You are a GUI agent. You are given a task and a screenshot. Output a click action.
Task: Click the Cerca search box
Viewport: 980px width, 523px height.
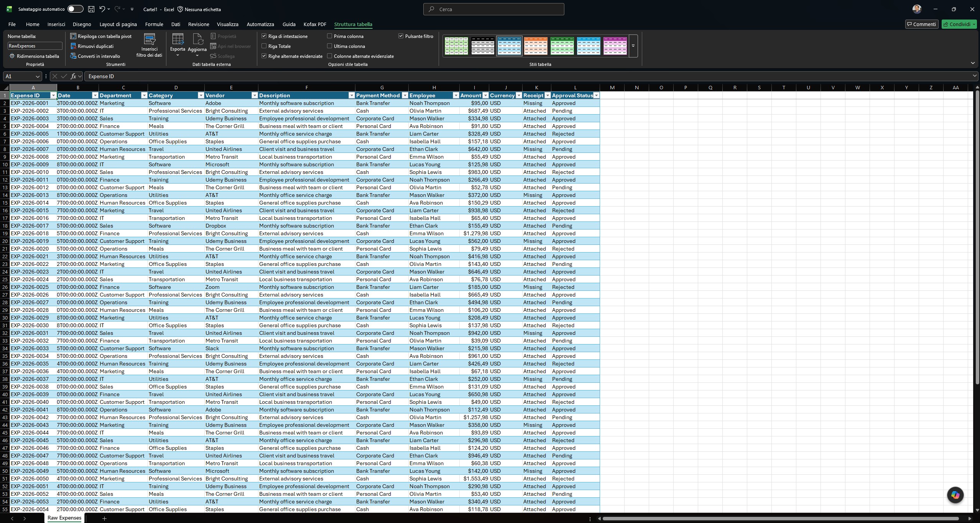(x=493, y=9)
